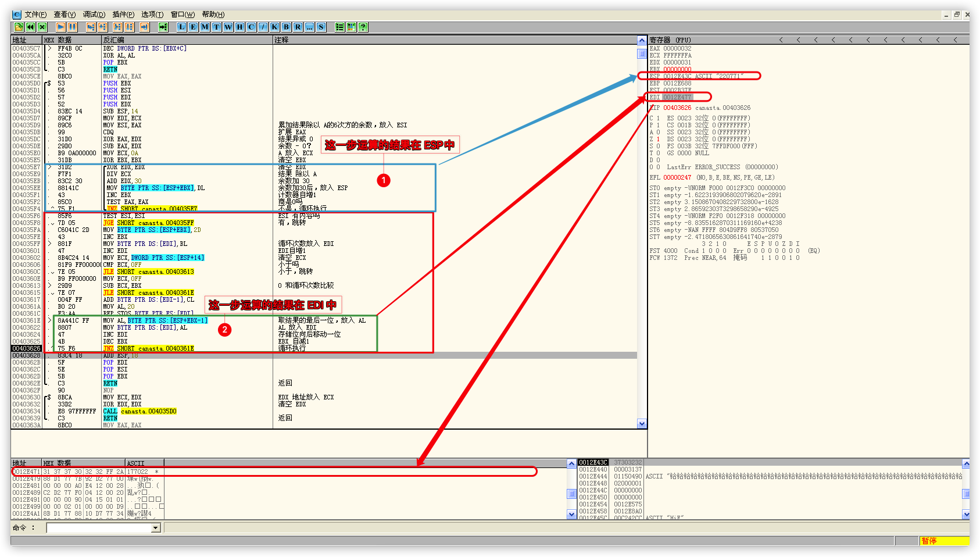This screenshot has height=557, width=980.
Task: Open the Memory map 'M' window button
Action: 205,27
